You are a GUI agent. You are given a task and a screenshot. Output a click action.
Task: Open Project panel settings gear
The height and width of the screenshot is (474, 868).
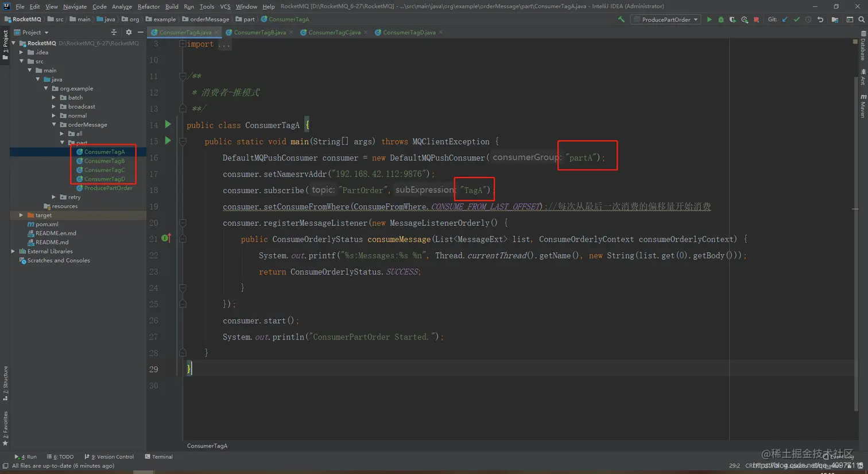(x=129, y=32)
